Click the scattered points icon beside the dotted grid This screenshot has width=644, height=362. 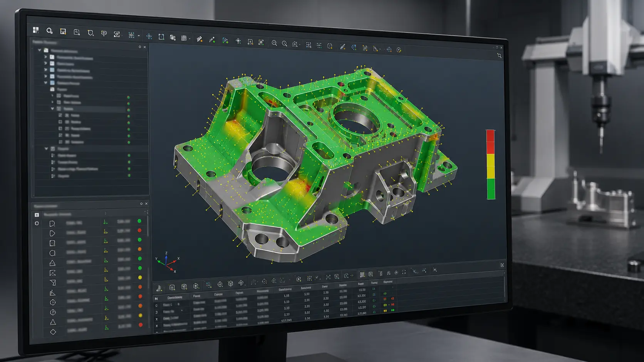point(319,45)
